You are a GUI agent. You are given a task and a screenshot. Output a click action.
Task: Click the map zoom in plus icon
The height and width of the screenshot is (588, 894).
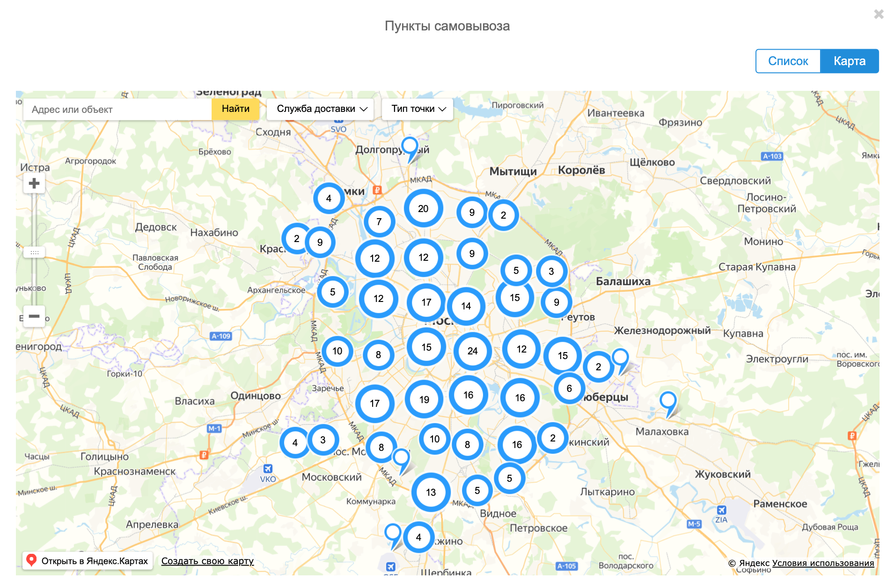[x=34, y=184]
